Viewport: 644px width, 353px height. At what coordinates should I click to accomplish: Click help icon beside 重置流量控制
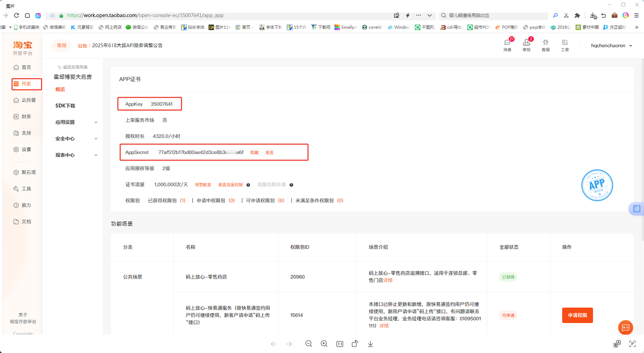tap(248, 185)
